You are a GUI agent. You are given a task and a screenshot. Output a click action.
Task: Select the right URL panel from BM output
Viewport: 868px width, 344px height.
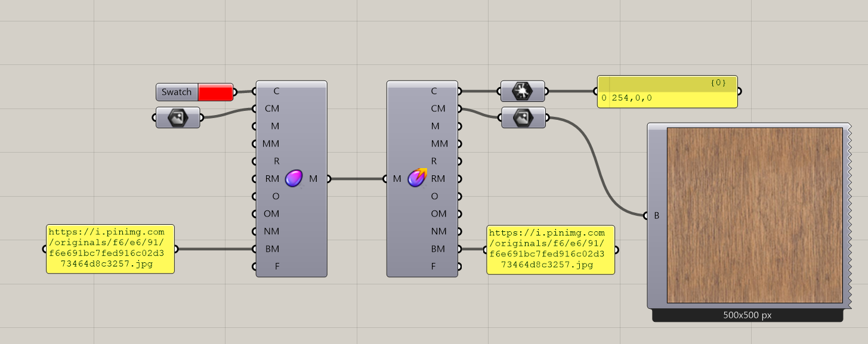pyautogui.click(x=550, y=249)
